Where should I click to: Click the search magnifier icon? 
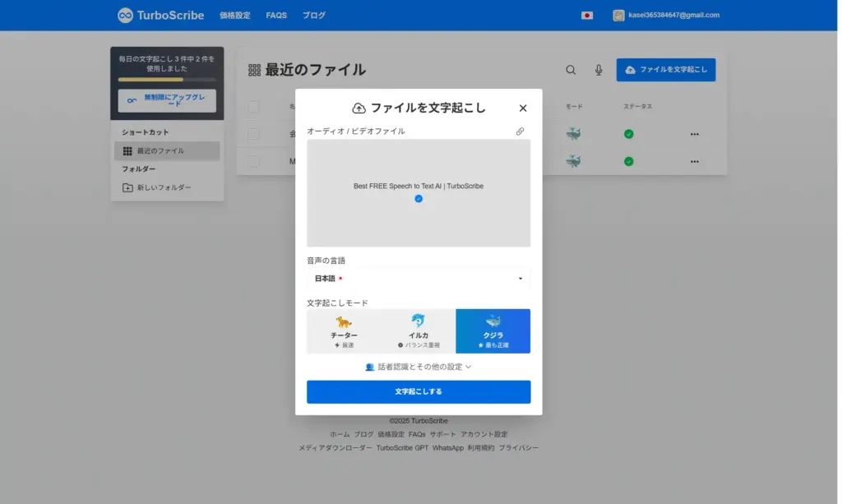tap(571, 70)
